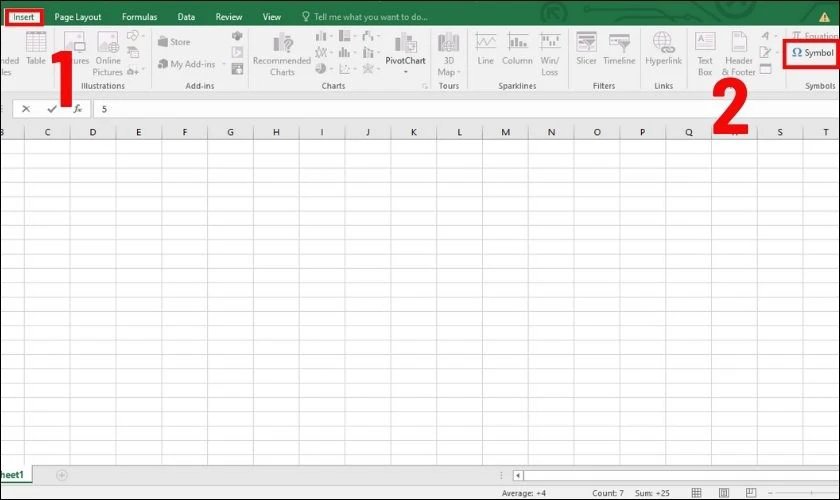Open the Screenshot dropdown in Illustrations
This screenshot has width=840, height=500.
pyautogui.click(x=135, y=71)
